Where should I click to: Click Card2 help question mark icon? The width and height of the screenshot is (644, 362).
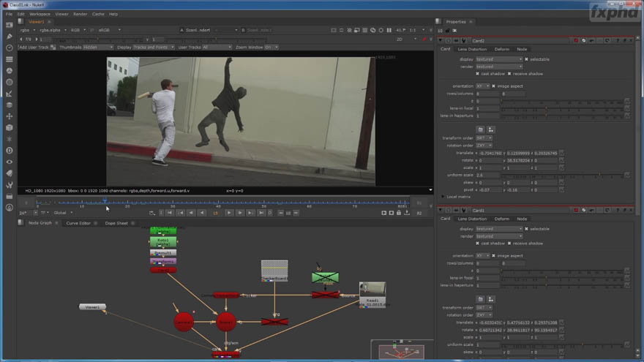618,41
